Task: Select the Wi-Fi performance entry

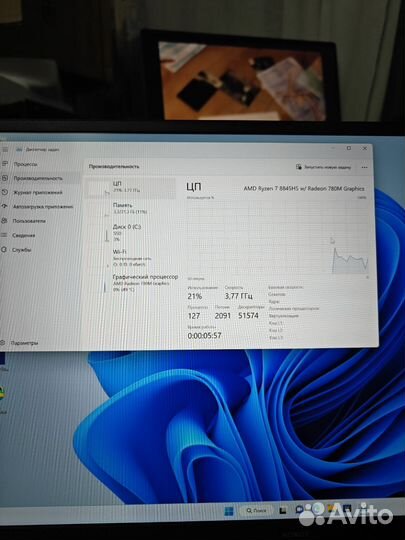Action: [131, 258]
